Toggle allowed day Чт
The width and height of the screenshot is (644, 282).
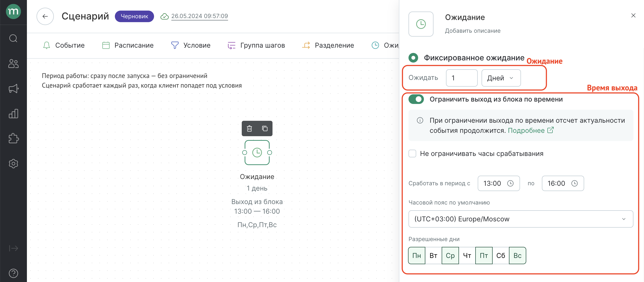pyautogui.click(x=467, y=256)
